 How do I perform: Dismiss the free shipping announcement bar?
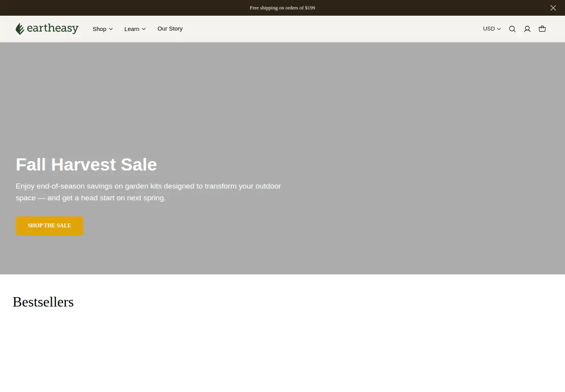coord(553,8)
